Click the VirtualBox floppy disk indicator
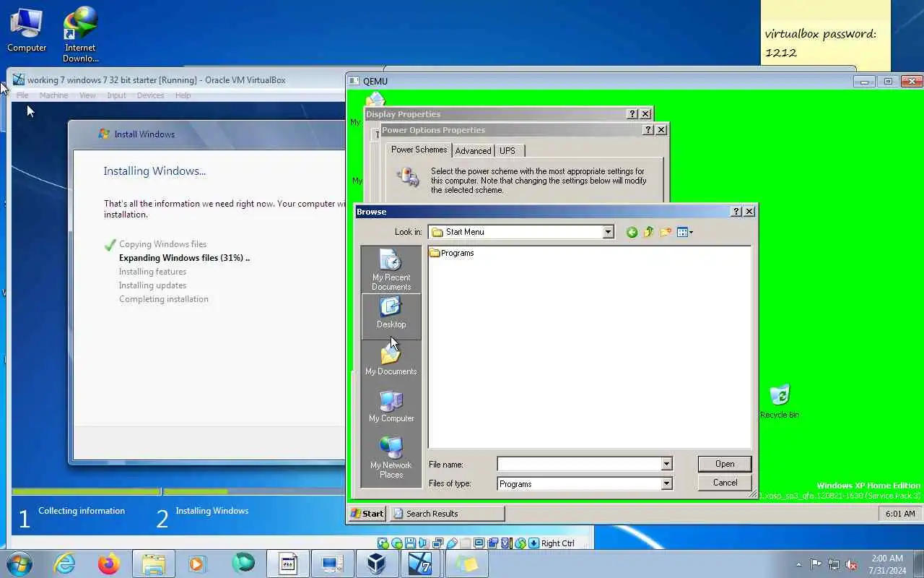This screenshot has height=578, width=924. click(x=410, y=543)
